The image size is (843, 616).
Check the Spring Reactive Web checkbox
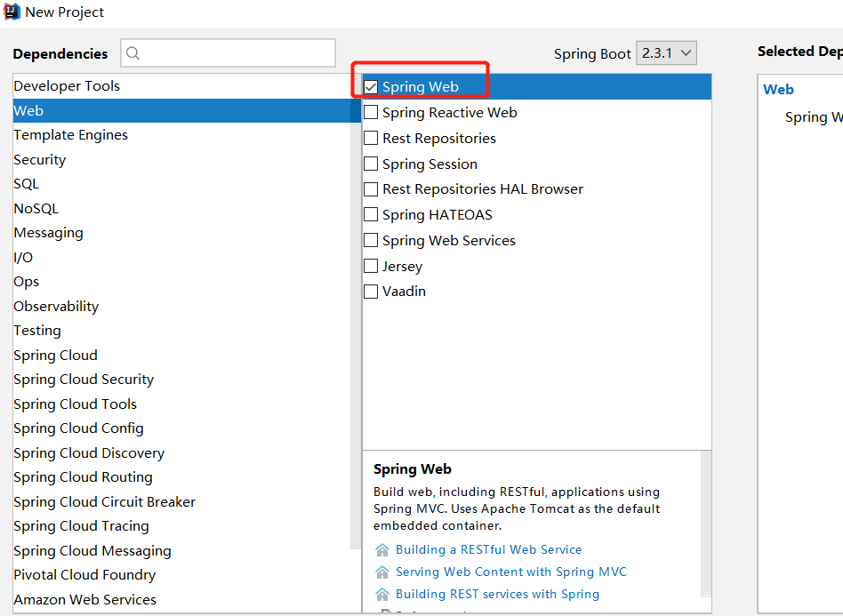click(x=371, y=112)
